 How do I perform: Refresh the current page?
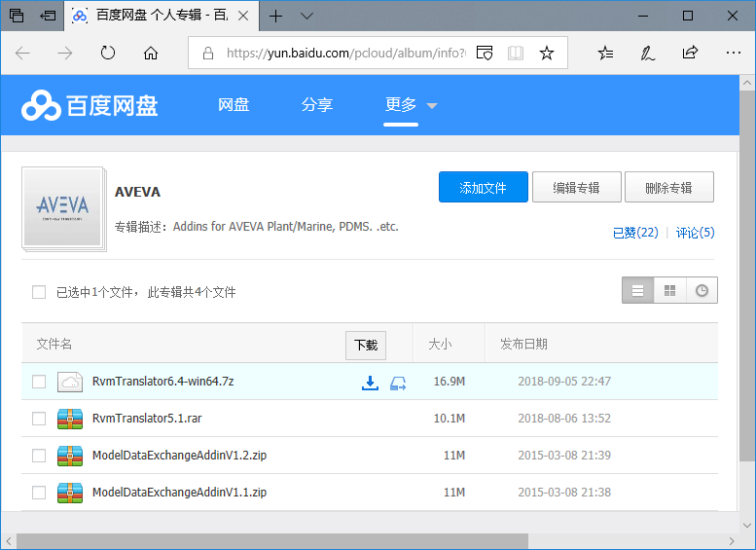click(x=108, y=53)
